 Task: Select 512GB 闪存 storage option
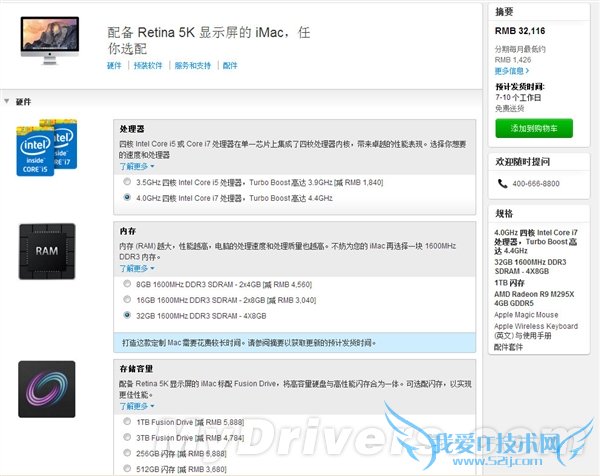127,468
